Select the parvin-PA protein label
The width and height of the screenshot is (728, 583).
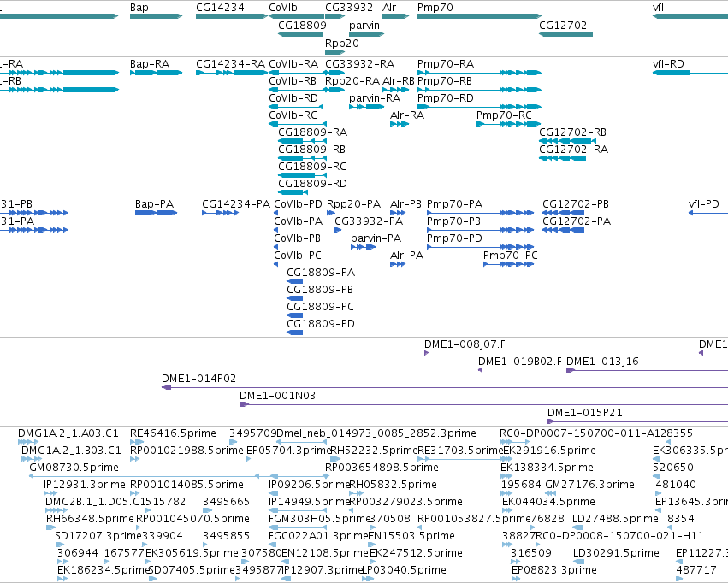(x=376, y=238)
